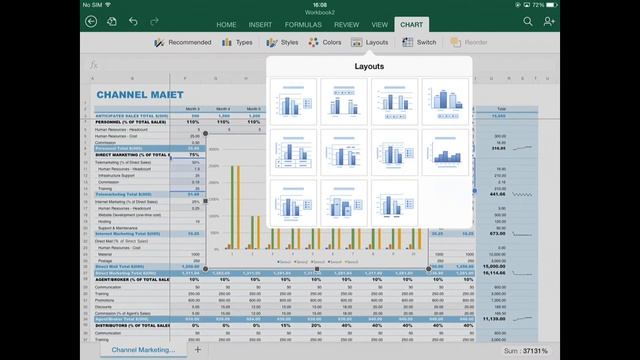Choose fourth layout in middle row

coord(445,152)
